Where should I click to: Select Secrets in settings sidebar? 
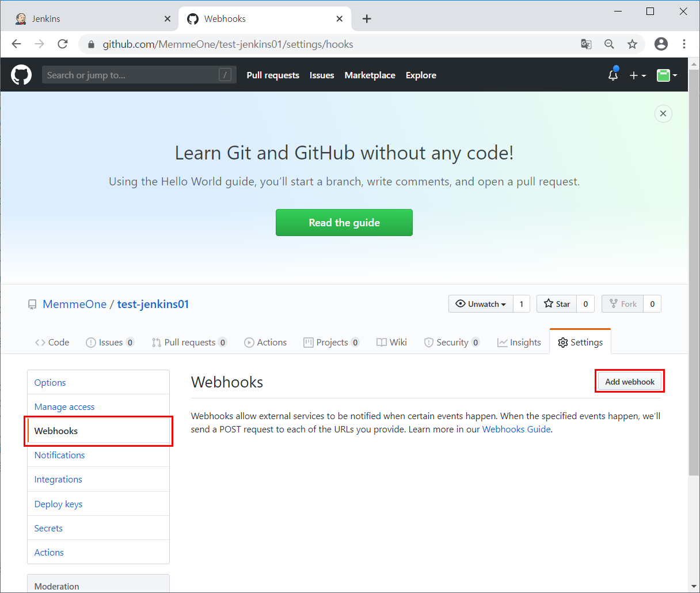(98, 528)
